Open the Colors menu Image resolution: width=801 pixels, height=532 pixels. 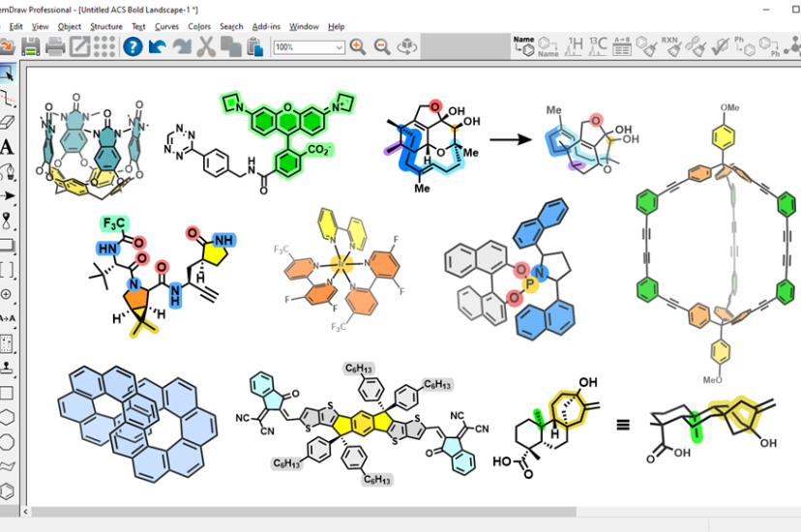pos(199,26)
